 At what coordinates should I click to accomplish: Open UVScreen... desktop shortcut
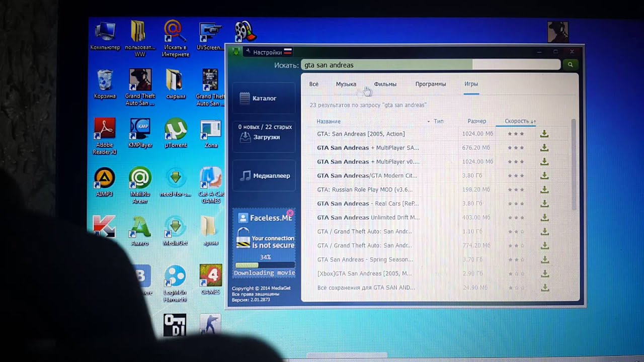210,35
